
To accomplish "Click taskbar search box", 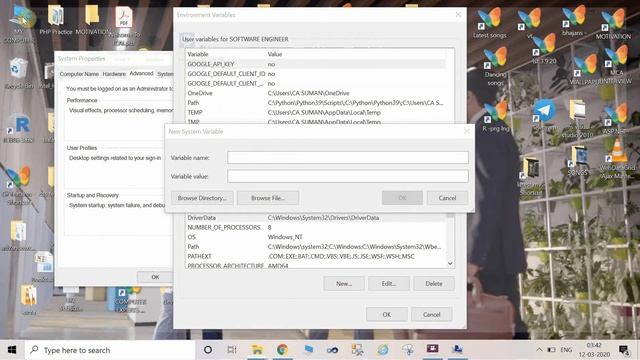I will pyautogui.click(x=110, y=350).
